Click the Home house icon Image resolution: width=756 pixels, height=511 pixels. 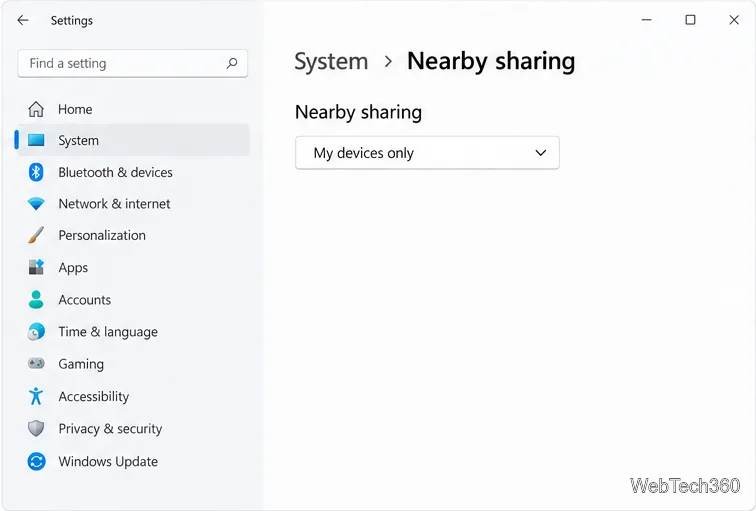click(x=36, y=109)
